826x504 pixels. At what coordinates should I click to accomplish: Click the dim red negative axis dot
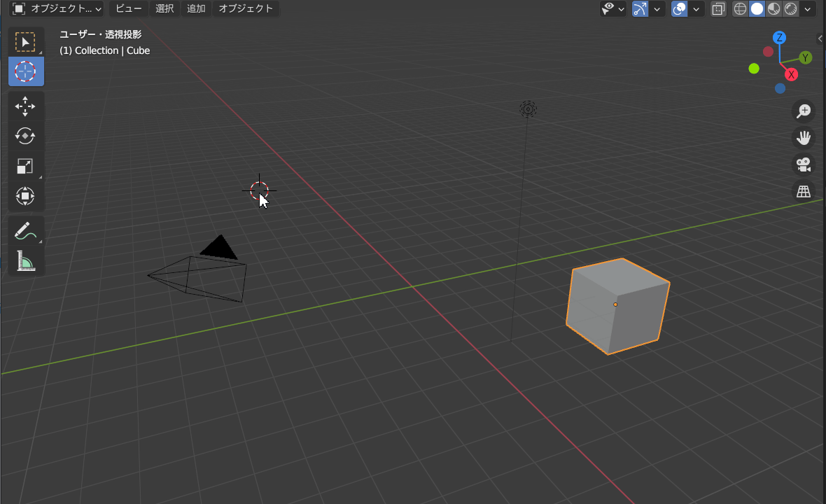coord(768,52)
